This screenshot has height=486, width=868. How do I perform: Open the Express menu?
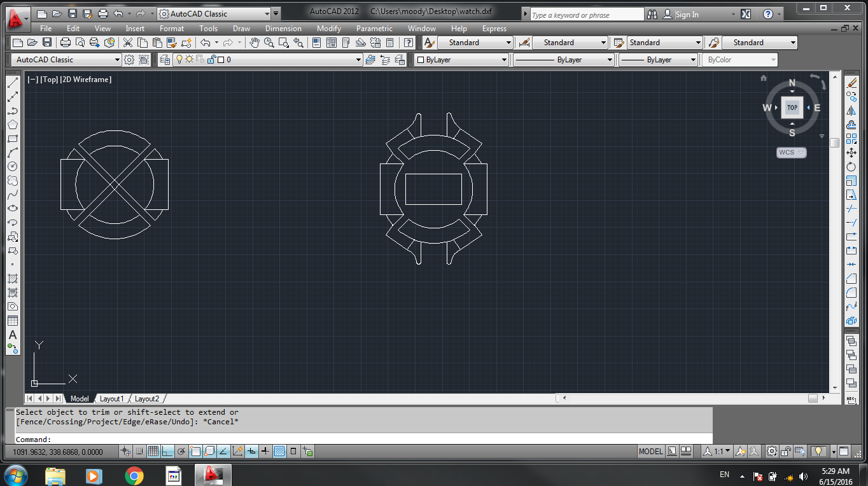tap(494, 29)
